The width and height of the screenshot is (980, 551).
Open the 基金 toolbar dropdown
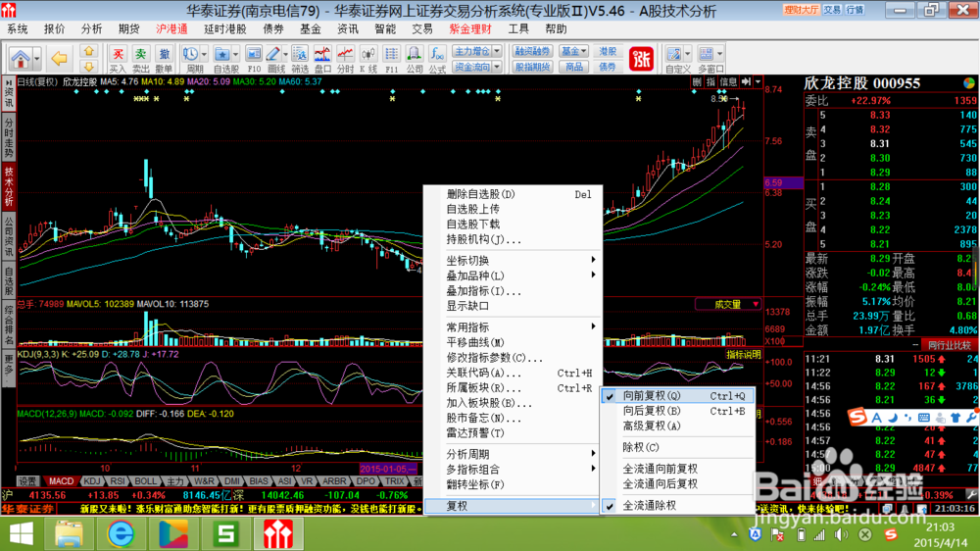[x=573, y=51]
